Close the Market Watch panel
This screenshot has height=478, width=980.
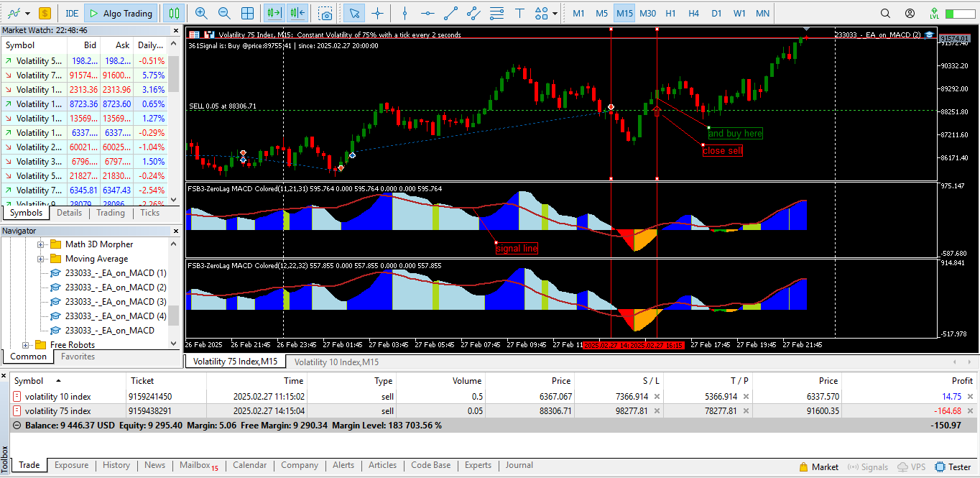[x=175, y=30]
